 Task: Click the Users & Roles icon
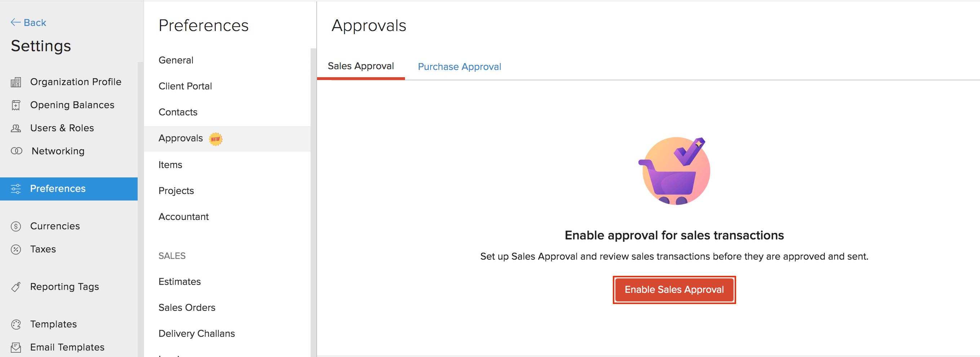point(16,128)
